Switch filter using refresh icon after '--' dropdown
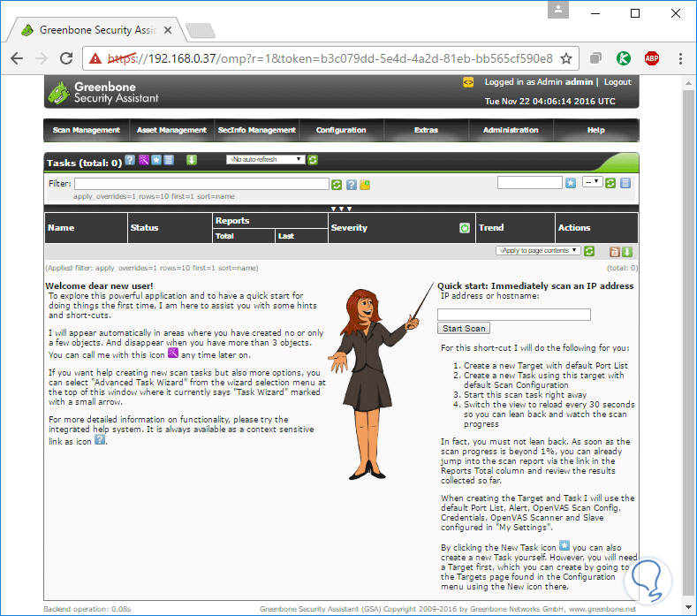 click(610, 183)
